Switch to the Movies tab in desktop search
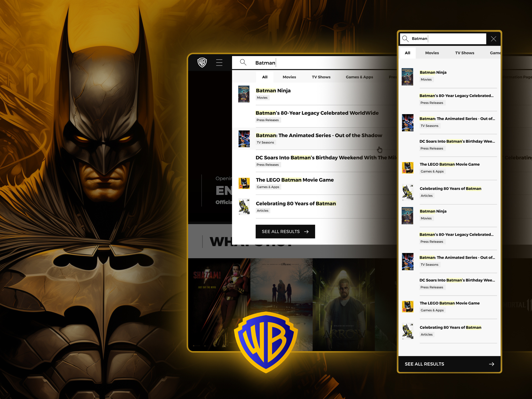The height and width of the screenshot is (399, 532). [x=289, y=77]
